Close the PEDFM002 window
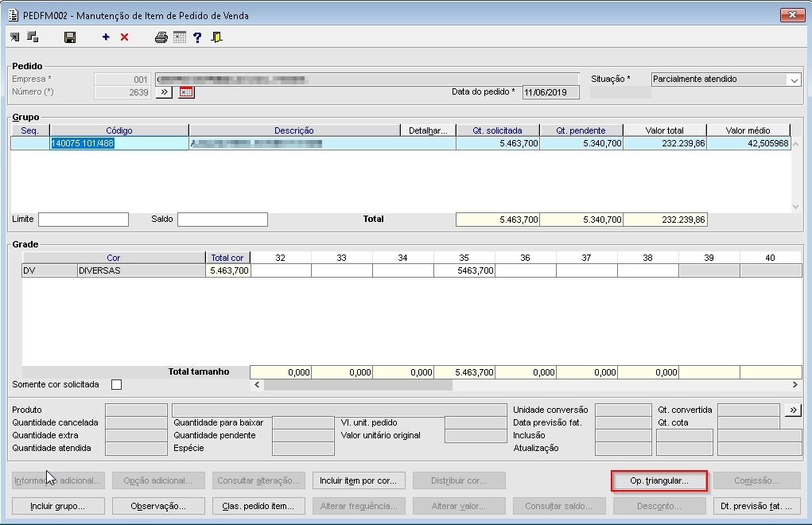The height and width of the screenshot is (525, 812). pos(792,15)
